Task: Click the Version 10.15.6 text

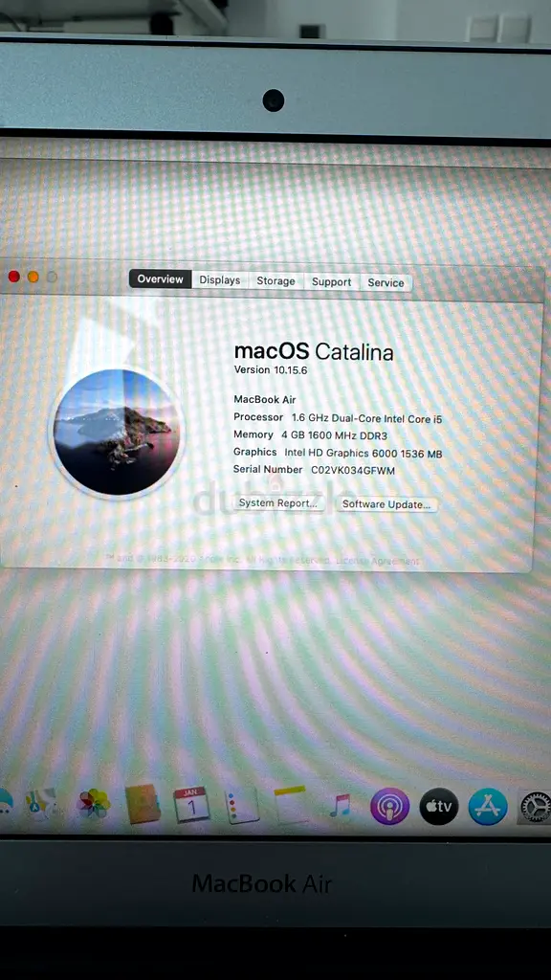Action: tap(271, 369)
